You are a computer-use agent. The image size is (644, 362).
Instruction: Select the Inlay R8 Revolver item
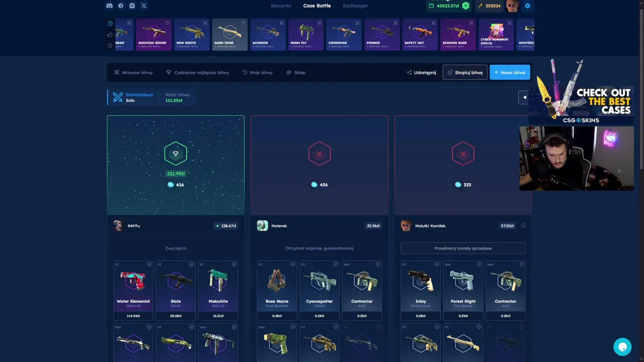421,290
